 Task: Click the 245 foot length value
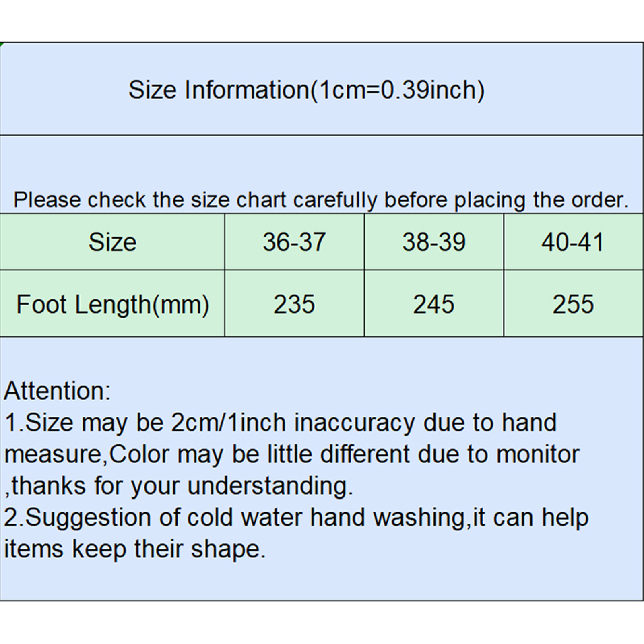click(434, 304)
